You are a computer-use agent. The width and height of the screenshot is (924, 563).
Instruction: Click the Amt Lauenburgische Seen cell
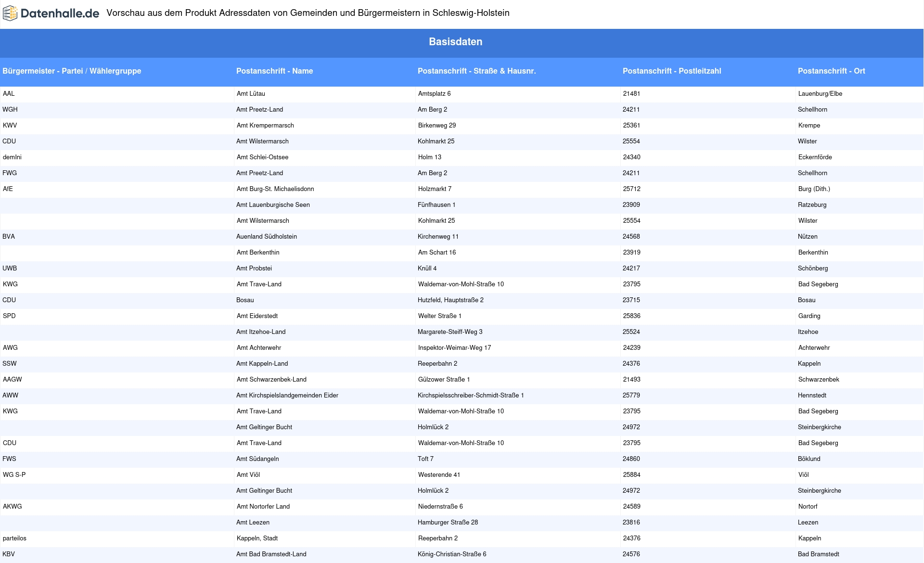[x=273, y=205]
